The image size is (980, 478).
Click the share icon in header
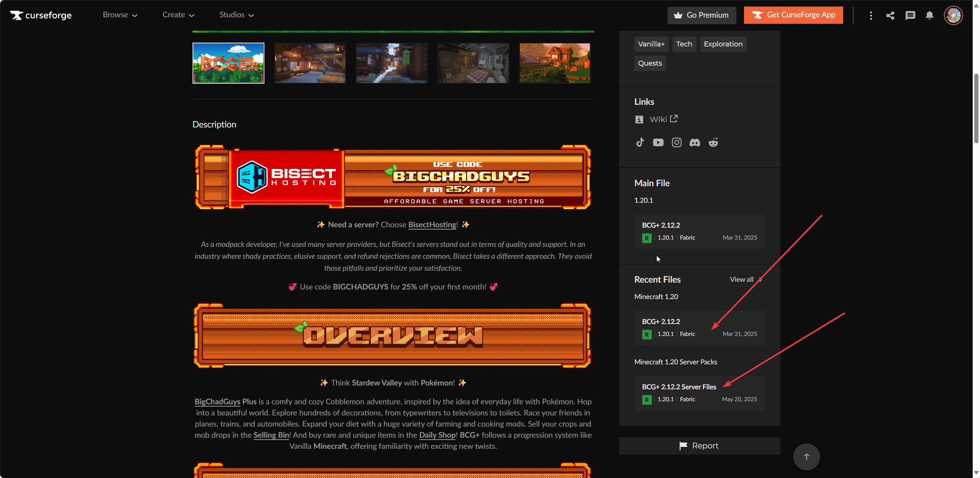click(x=890, y=15)
